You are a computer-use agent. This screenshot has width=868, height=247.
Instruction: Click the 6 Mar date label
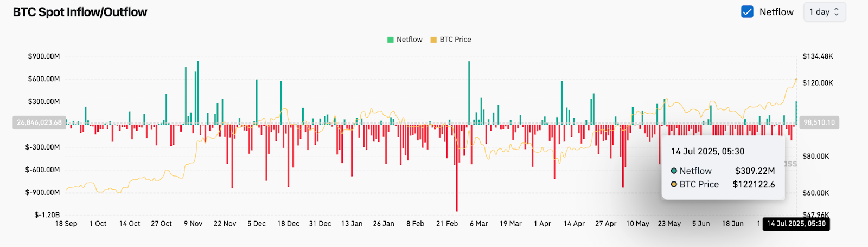[479, 224]
